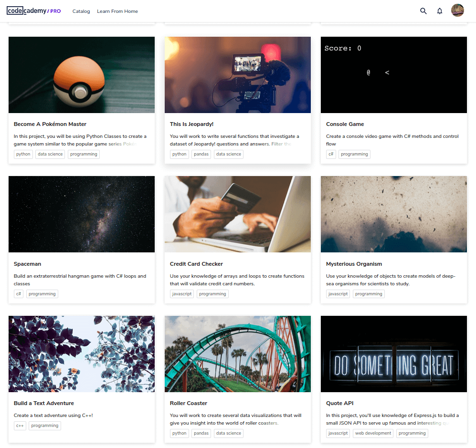Select programming tag on Pokémon Master card
Image resolution: width=476 pixels, height=448 pixels.
point(84,154)
